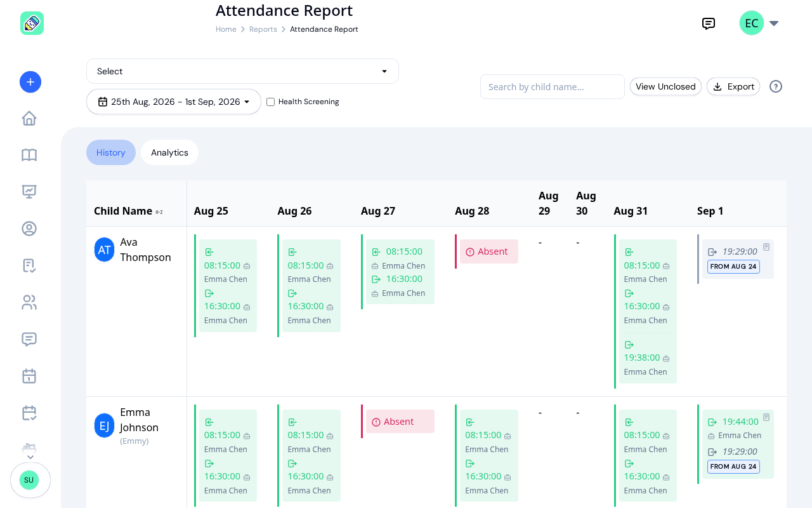Click Emma's Aug 28 attendance card
Screen dimensions: 812x508
pos(489,455)
